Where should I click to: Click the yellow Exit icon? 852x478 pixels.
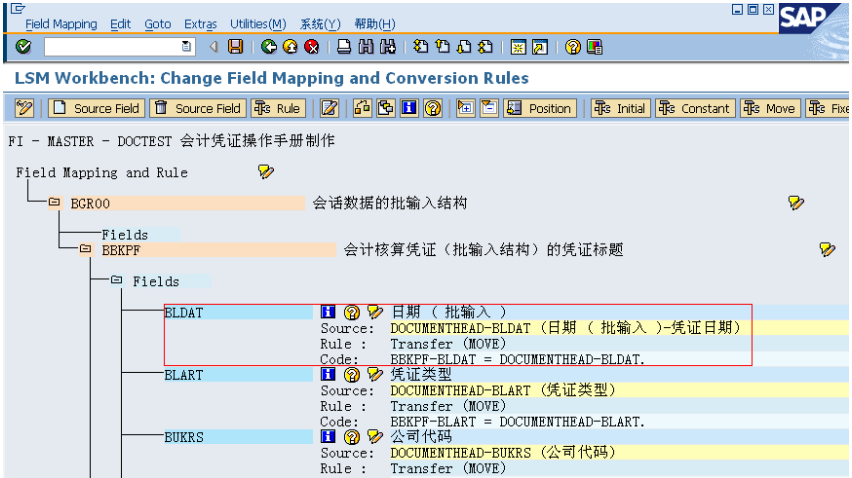click(290, 47)
